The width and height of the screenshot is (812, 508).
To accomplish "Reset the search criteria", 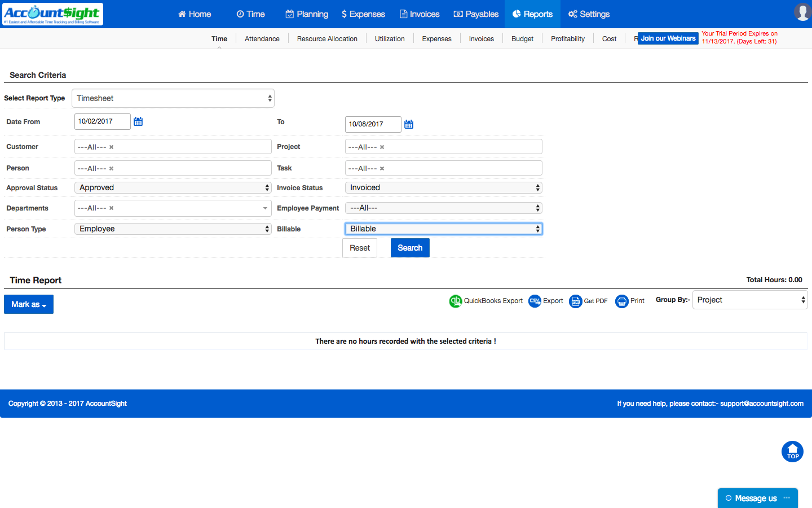I will pyautogui.click(x=359, y=247).
